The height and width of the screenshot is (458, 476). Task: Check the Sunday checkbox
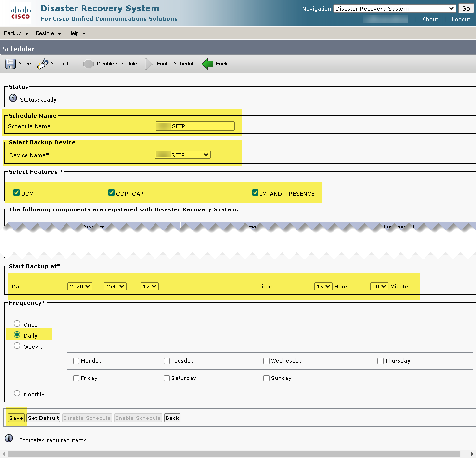click(x=266, y=378)
